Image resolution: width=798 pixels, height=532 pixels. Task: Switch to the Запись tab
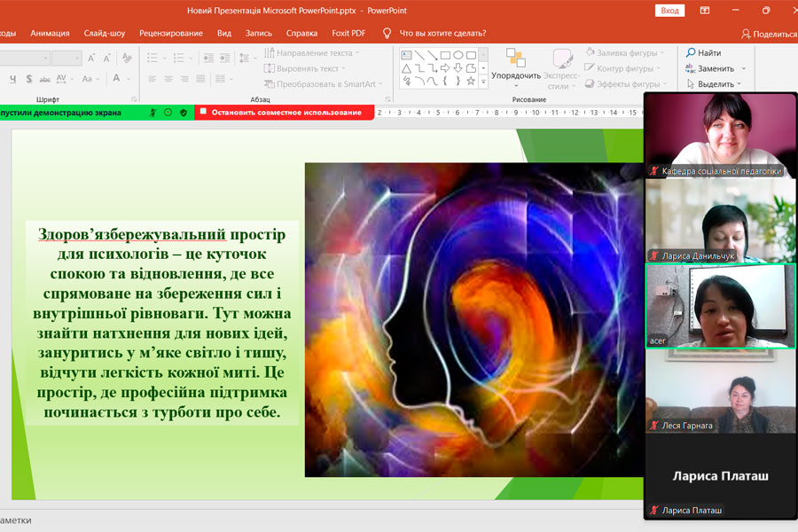(x=259, y=33)
